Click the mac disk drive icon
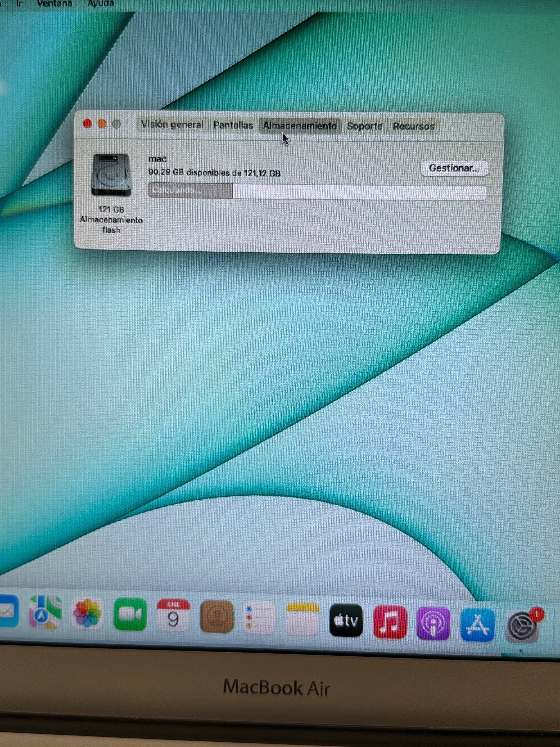Image resolution: width=560 pixels, height=747 pixels. 111,175
